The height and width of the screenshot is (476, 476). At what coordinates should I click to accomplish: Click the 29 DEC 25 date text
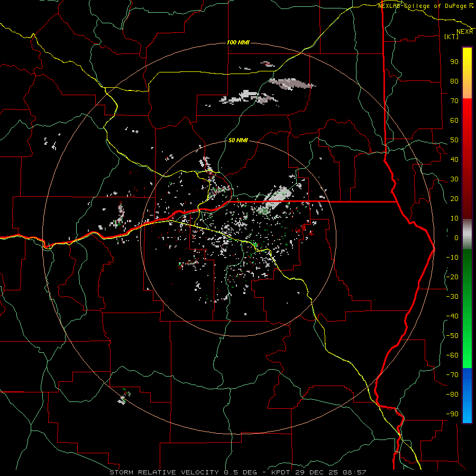coord(316,472)
